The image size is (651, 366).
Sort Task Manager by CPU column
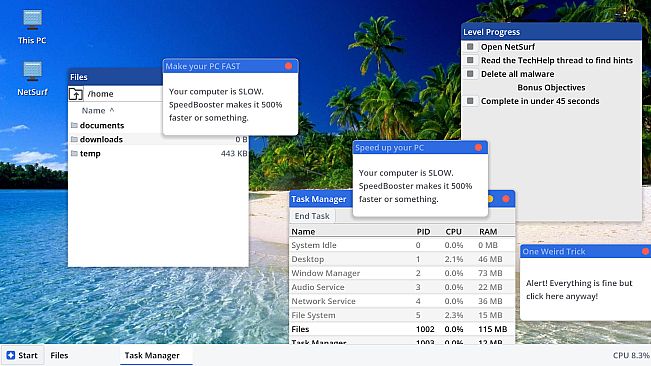coord(453,232)
